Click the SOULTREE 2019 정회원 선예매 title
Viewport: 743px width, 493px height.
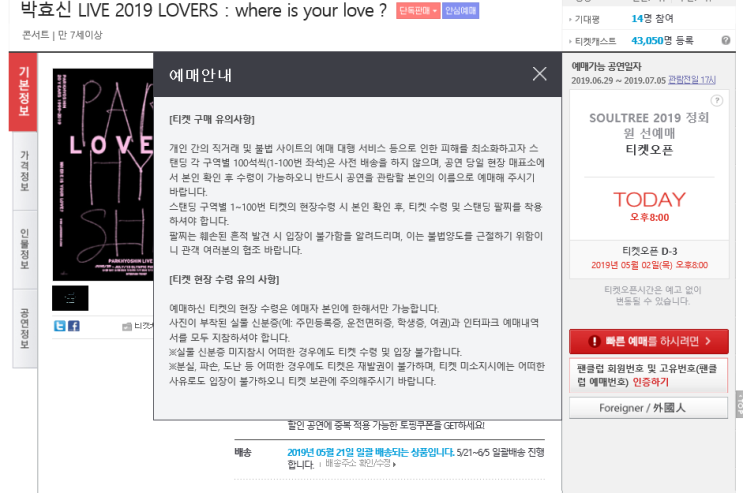[649, 125]
